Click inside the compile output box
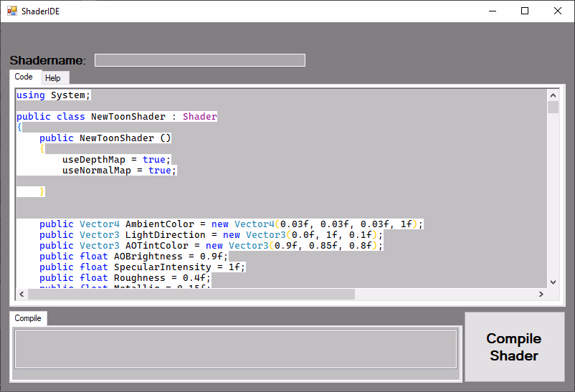 (236, 349)
